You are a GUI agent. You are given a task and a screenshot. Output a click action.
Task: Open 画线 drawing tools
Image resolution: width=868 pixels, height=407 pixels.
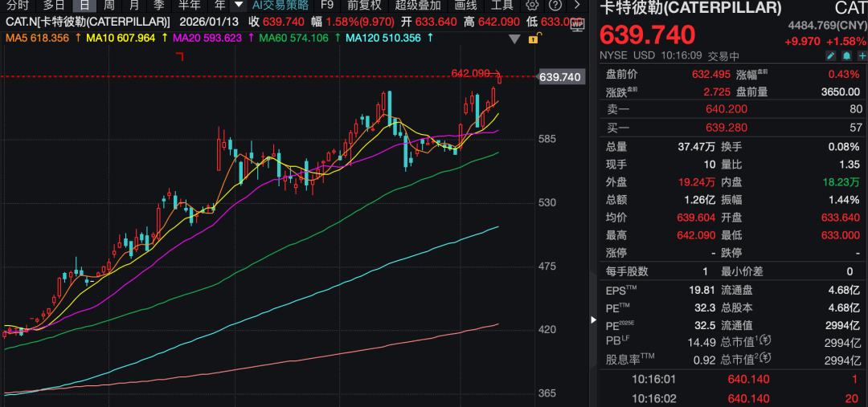[x=466, y=4]
